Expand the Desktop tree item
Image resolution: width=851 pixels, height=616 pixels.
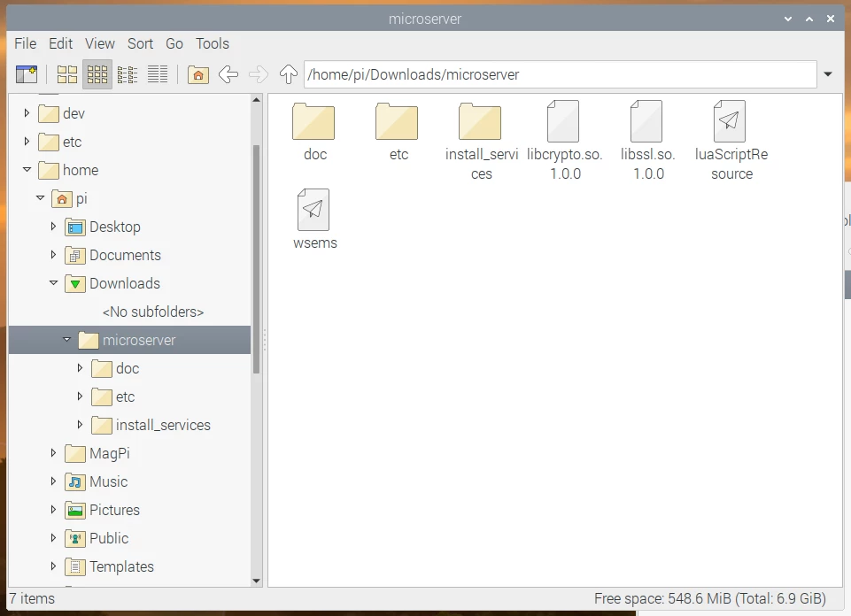(x=54, y=227)
